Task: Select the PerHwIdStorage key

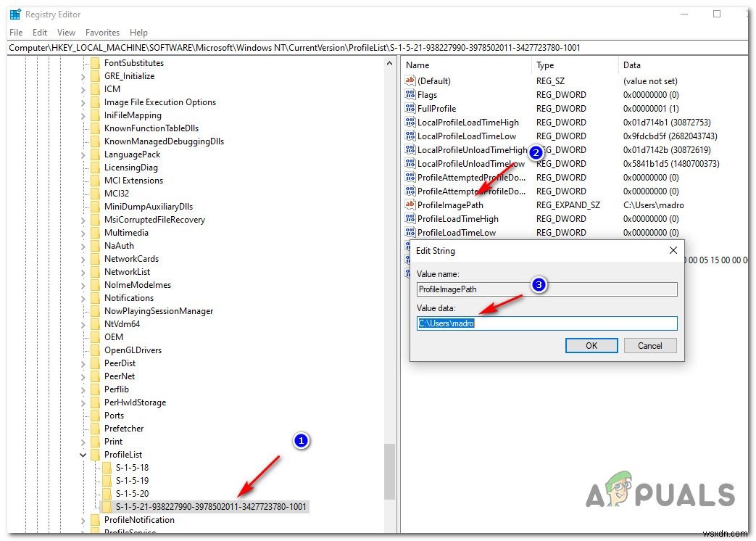Action: pyautogui.click(x=135, y=402)
